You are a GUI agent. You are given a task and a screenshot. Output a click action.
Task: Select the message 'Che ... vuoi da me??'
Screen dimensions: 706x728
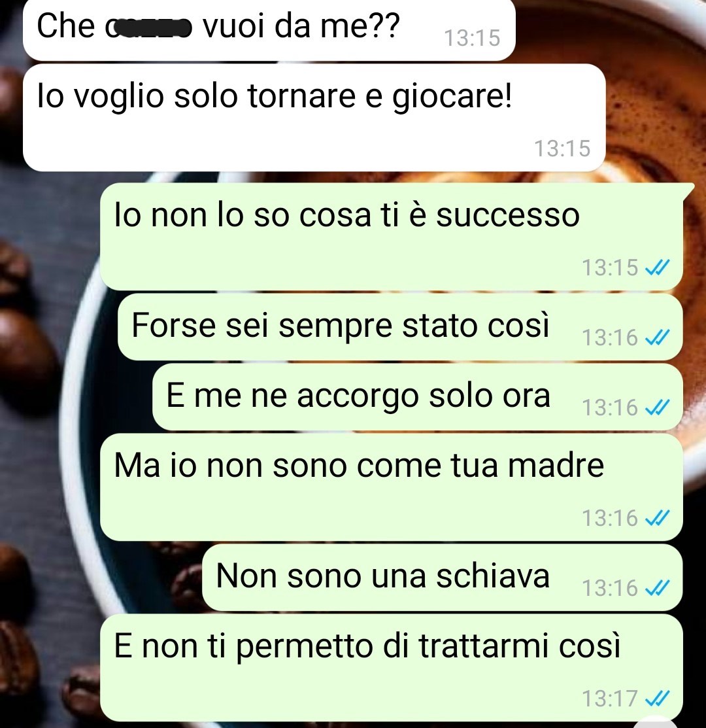[x=269, y=29]
